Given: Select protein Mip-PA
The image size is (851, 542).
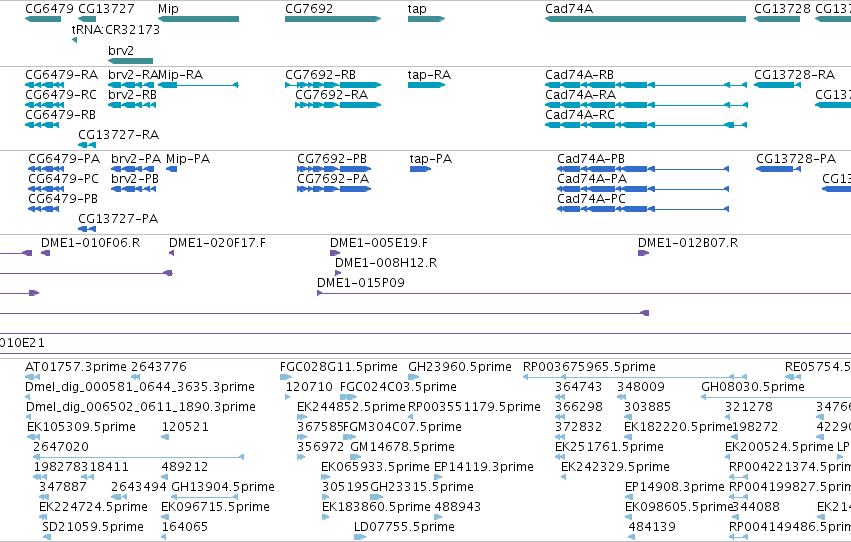Looking at the screenshot, I should [x=172, y=169].
